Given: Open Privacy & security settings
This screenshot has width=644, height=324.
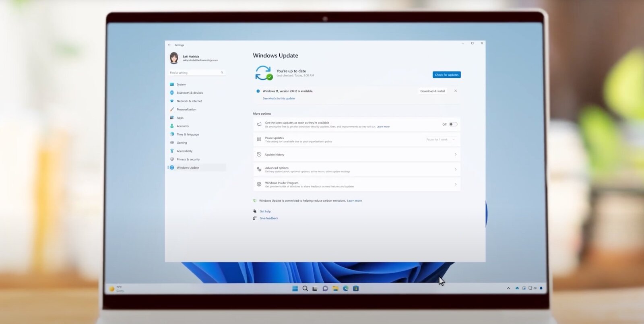Looking at the screenshot, I should coord(197,159).
